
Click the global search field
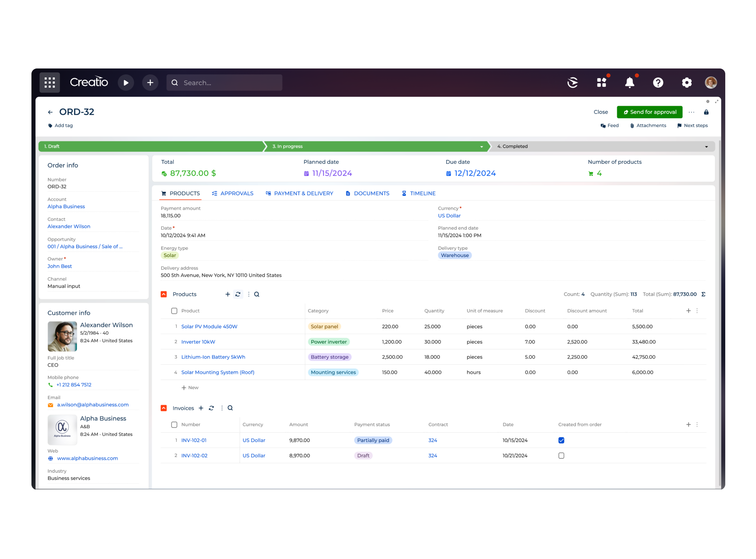224,82
